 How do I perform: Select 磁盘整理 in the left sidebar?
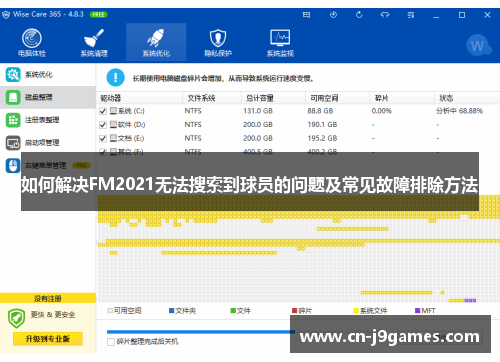(x=48, y=97)
